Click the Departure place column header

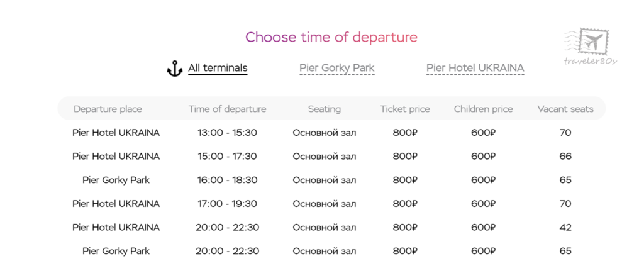(108, 109)
